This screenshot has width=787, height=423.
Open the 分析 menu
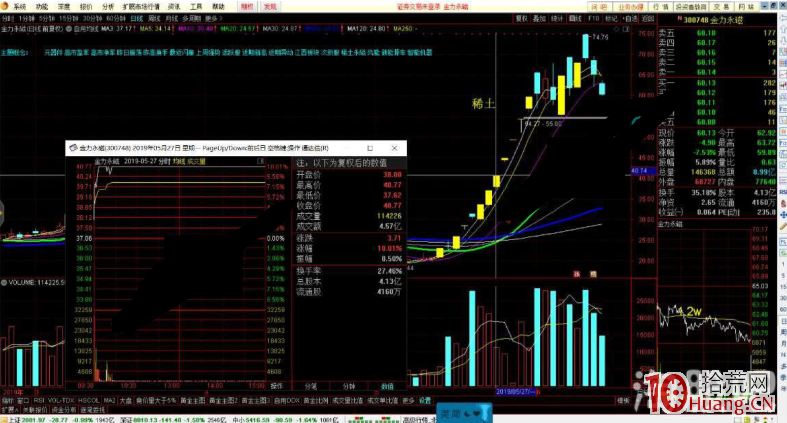[x=108, y=7]
